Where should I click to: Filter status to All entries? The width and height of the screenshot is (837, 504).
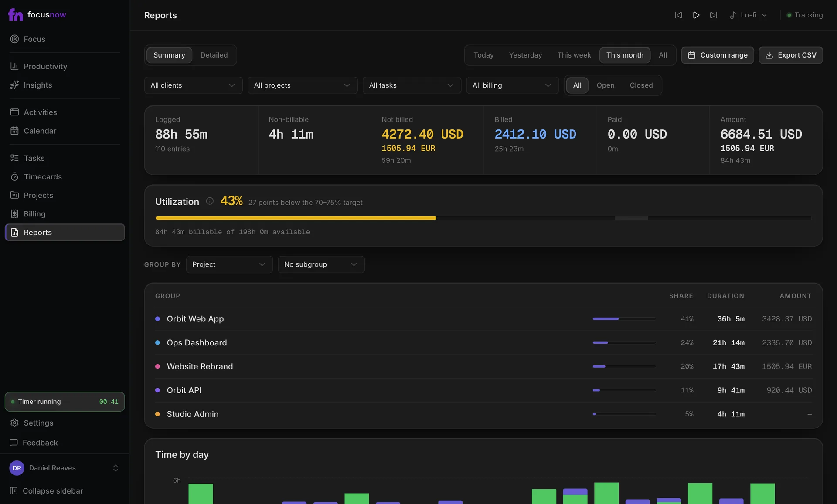click(x=577, y=85)
